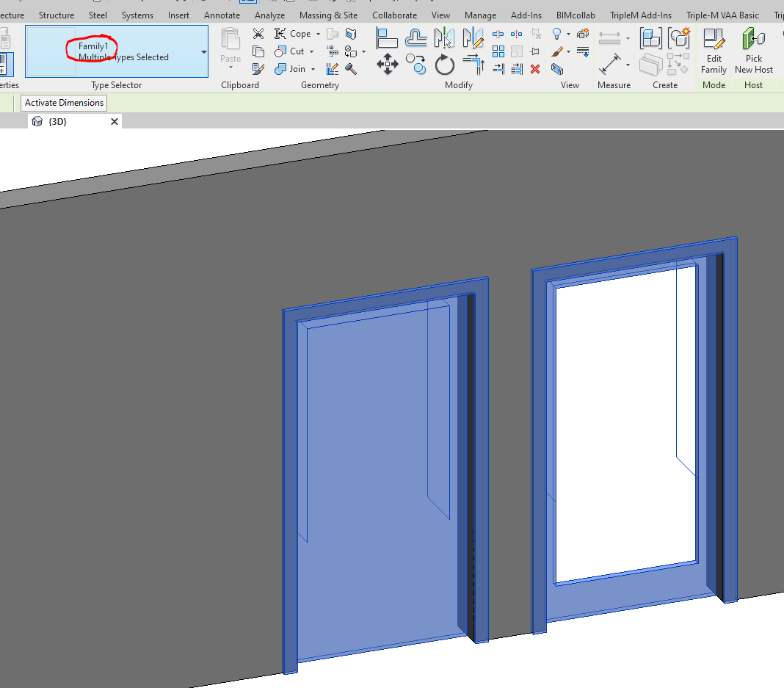Select the Offset tool
The image size is (784, 688).
tap(416, 37)
